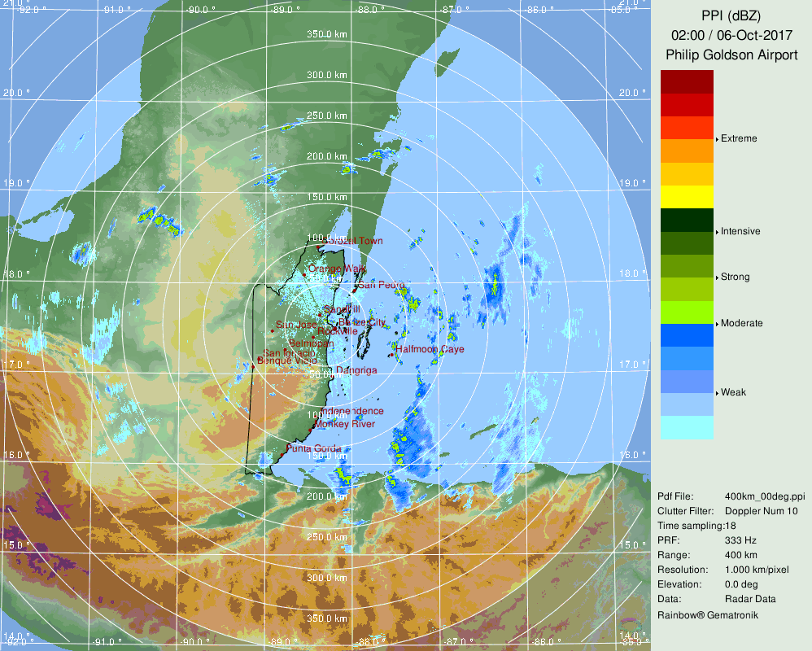
Task: Click the Punta Gorda map label
Action: point(313,448)
